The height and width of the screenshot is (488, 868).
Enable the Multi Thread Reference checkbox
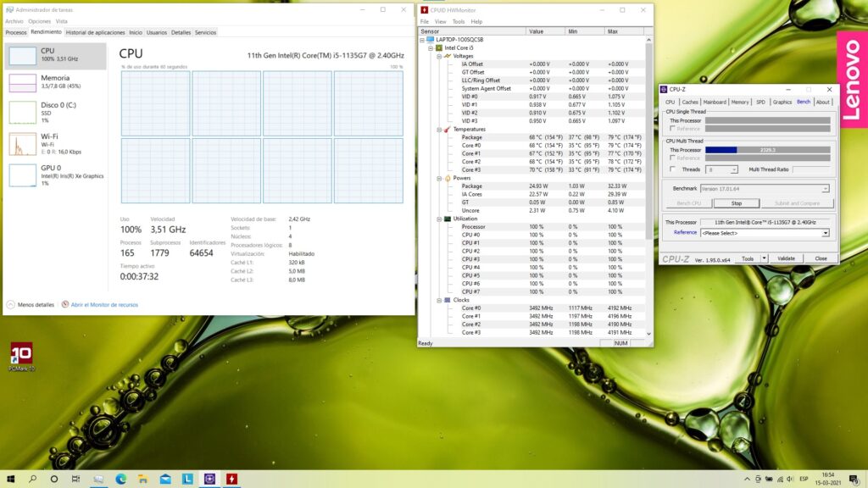(674, 158)
